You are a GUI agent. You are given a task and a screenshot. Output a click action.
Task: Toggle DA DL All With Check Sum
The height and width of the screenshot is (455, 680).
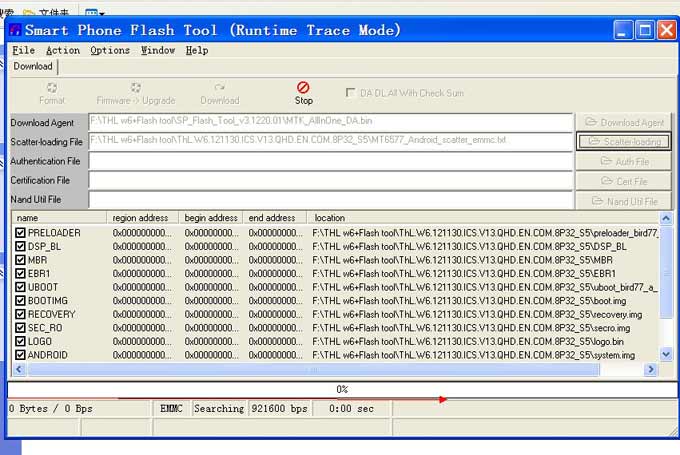click(350, 92)
